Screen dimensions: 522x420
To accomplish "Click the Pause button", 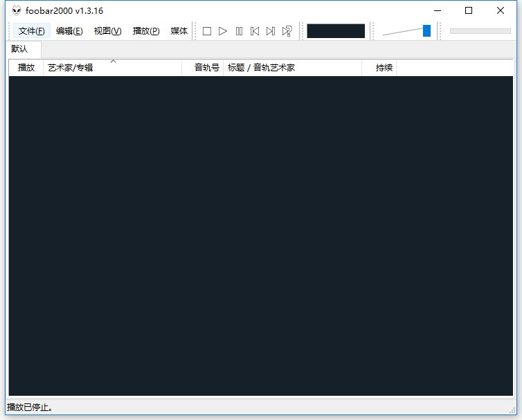I will tap(239, 31).
